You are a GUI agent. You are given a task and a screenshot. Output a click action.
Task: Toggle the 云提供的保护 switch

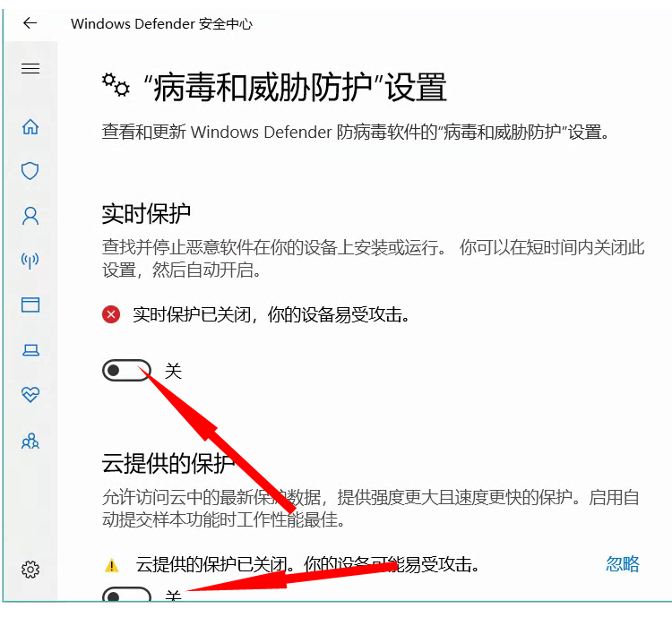click(126, 594)
